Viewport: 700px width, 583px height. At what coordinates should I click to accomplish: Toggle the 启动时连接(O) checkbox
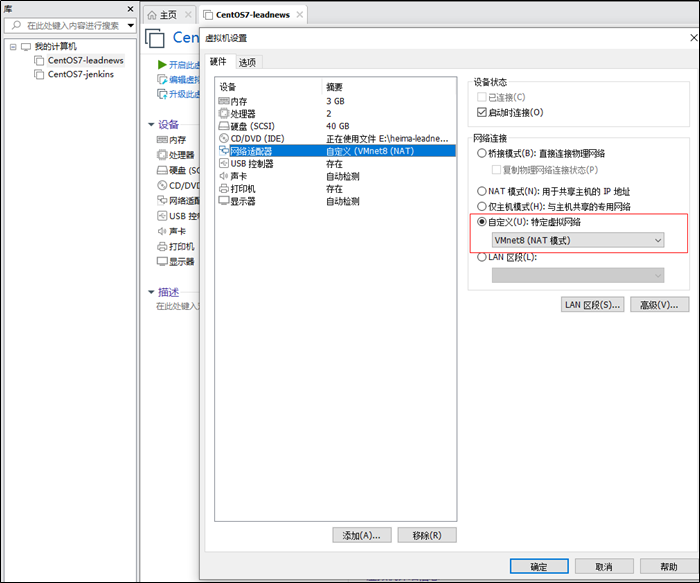click(x=482, y=112)
